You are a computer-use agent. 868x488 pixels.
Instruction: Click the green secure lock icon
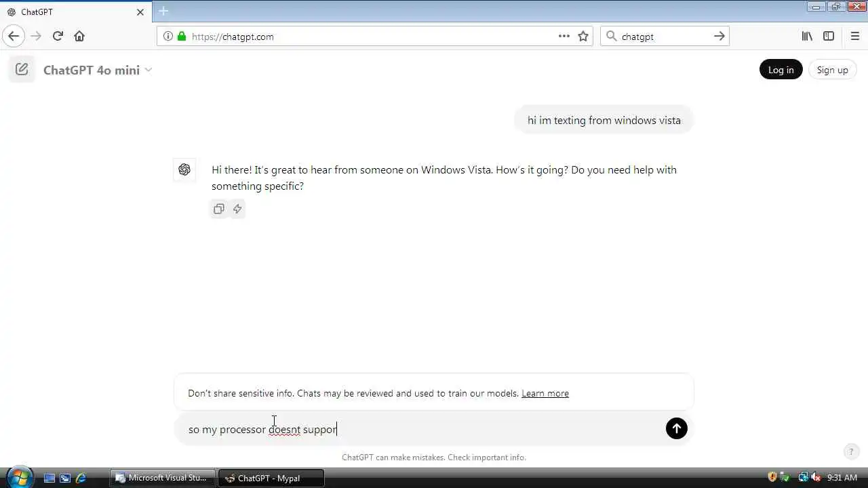pos(181,37)
